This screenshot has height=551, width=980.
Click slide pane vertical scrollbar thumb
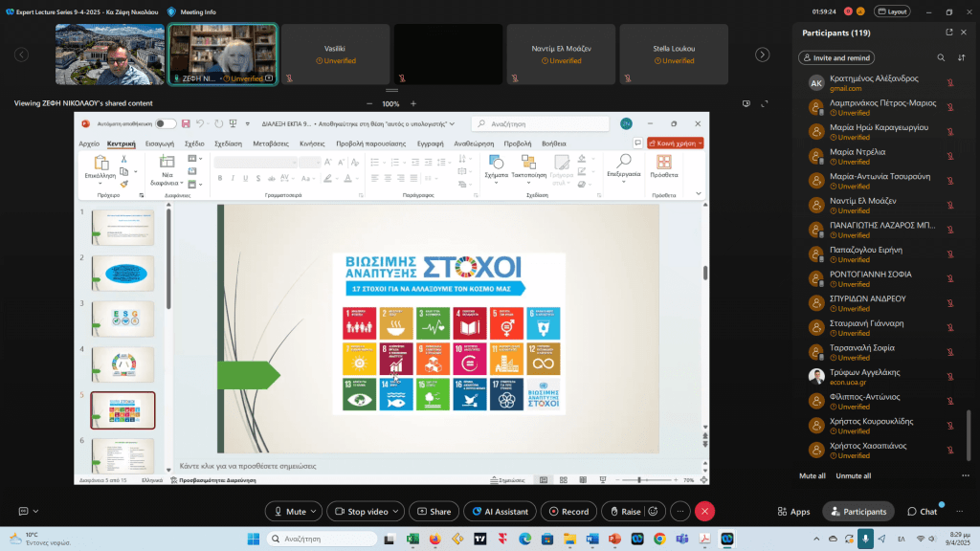click(x=705, y=273)
